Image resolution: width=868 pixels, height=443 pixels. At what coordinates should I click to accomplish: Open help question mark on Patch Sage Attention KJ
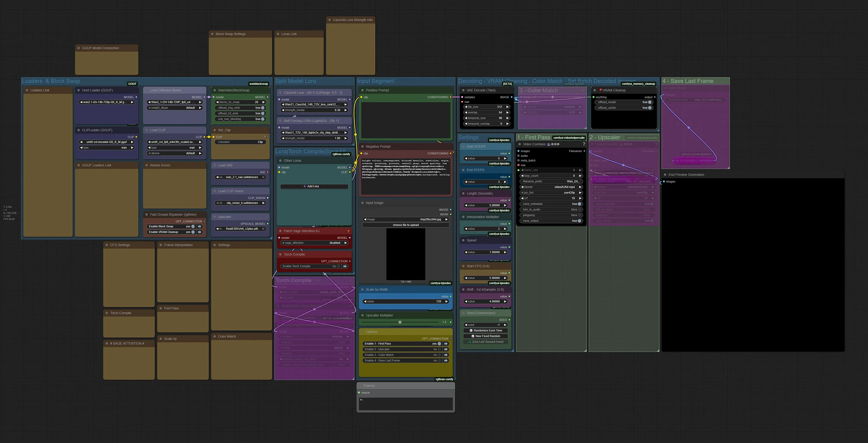348,231
